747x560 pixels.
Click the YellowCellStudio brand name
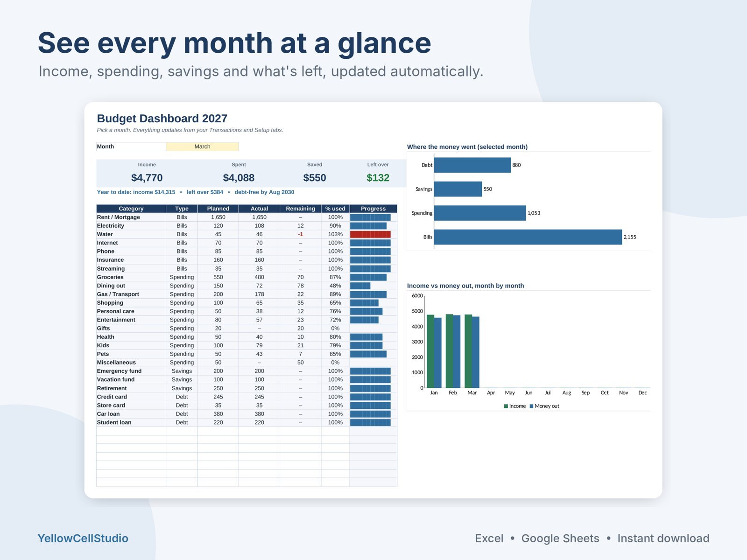[x=83, y=539]
